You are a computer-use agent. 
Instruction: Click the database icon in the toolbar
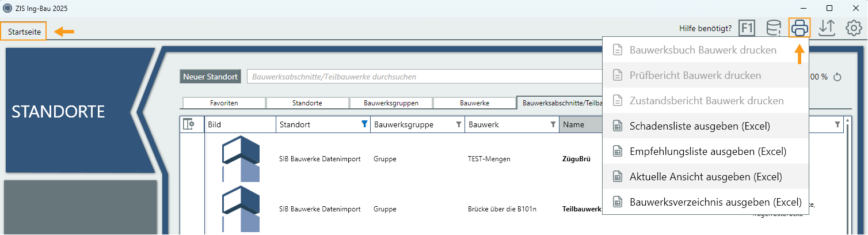pyautogui.click(x=774, y=28)
